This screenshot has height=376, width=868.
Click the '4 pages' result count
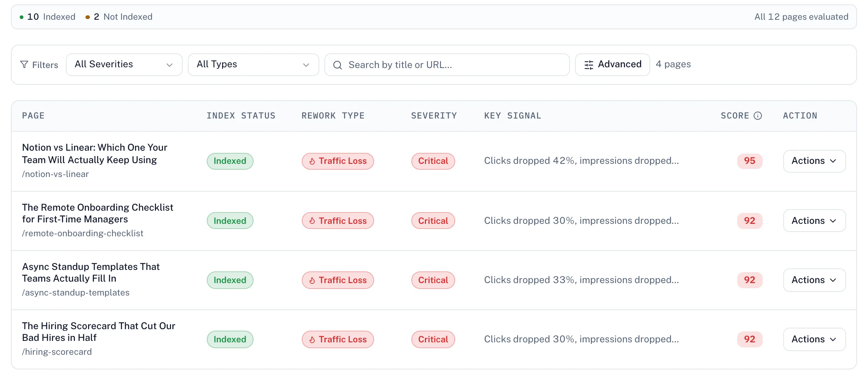673,64
